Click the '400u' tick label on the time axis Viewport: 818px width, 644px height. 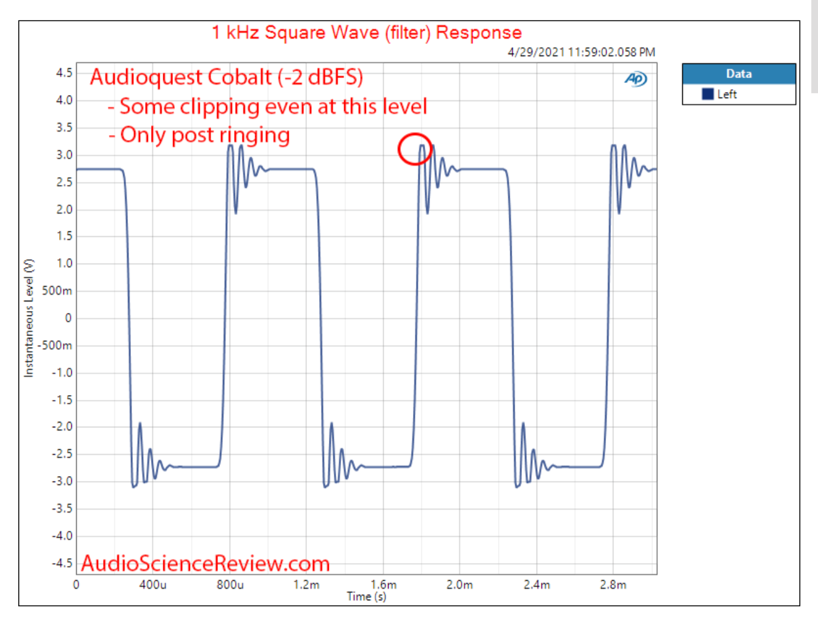[153, 584]
